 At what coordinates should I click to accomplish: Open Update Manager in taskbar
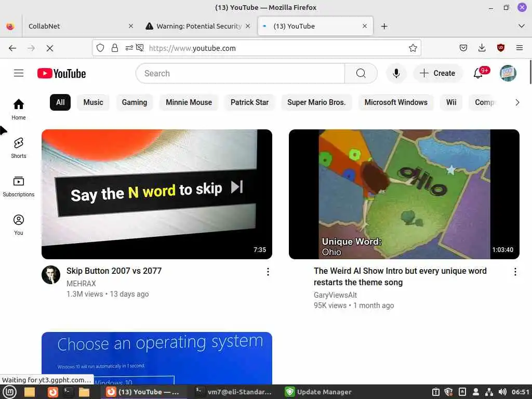[x=318, y=392]
